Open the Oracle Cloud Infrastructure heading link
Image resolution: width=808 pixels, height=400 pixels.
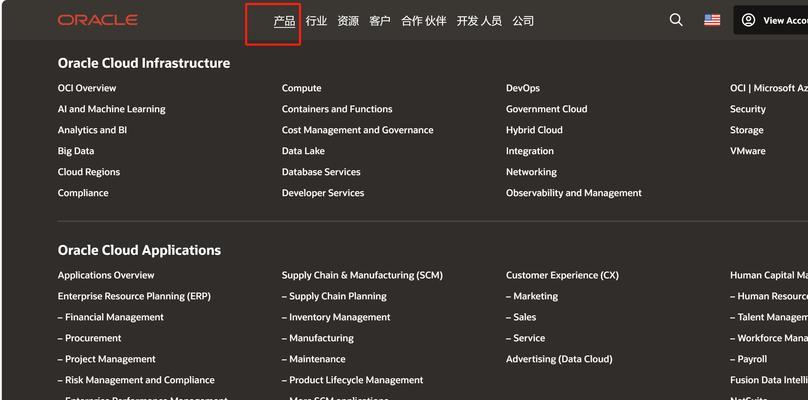click(x=144, y=63)
